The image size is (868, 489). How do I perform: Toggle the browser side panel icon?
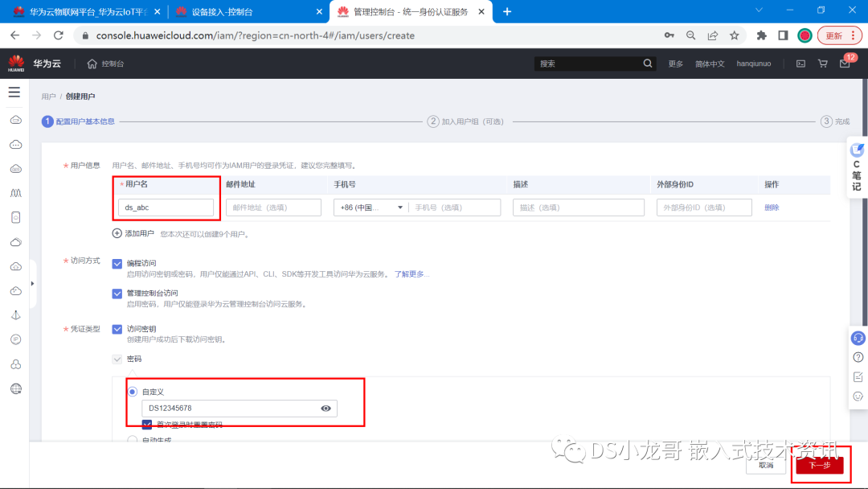point(783,35)
